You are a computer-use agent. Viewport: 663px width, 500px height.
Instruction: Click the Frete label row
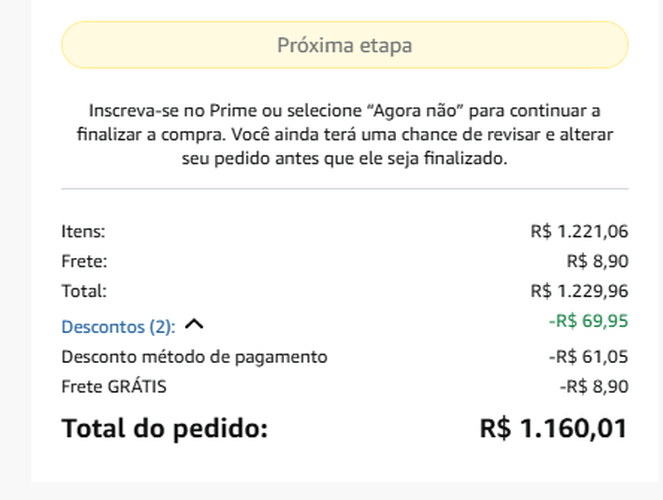pos(83,262)
